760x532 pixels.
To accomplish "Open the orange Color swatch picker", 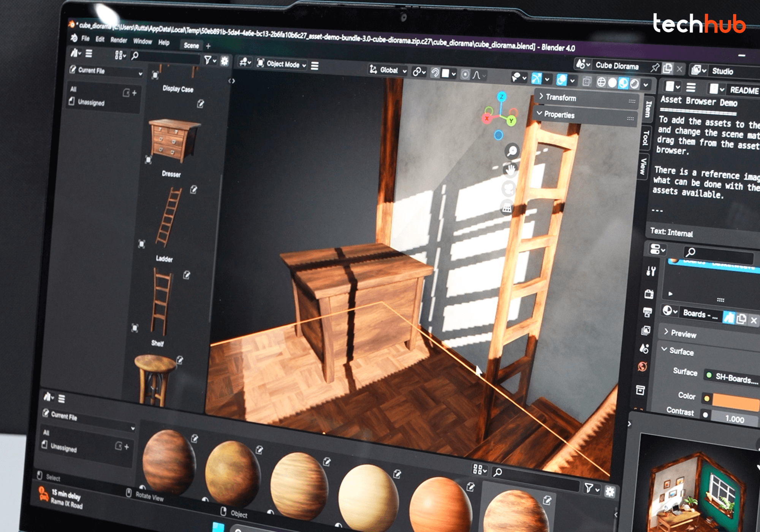I will point(736,401).
